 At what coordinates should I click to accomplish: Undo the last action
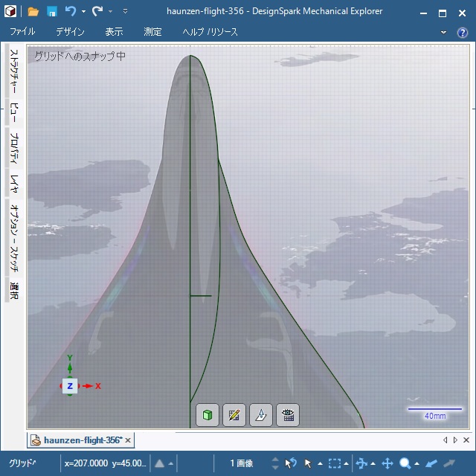click(71, 12)
